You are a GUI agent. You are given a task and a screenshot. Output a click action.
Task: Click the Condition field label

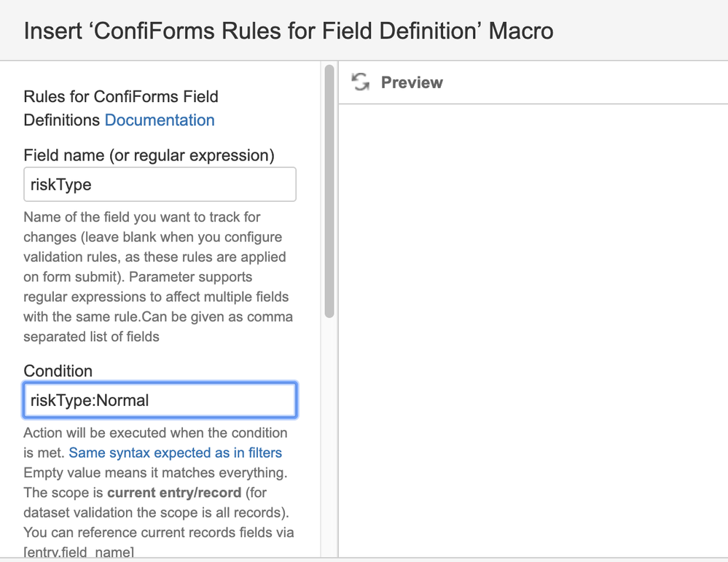click(x=58, y=371)
